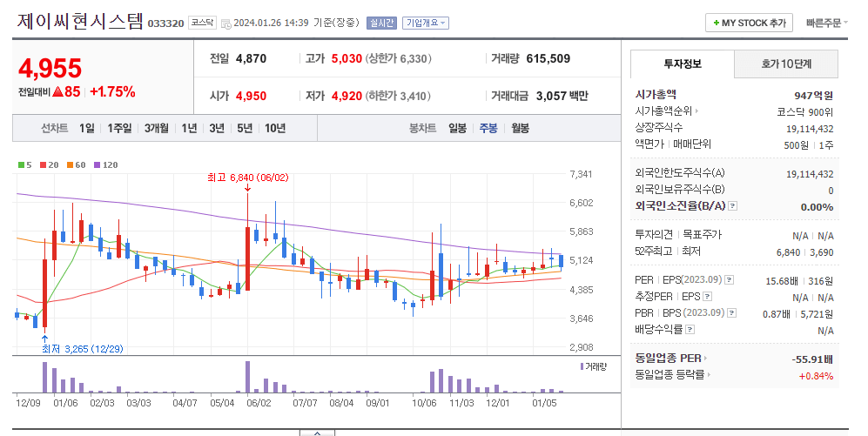Click the -55.91배 sector PER value

tap(812, 359)
